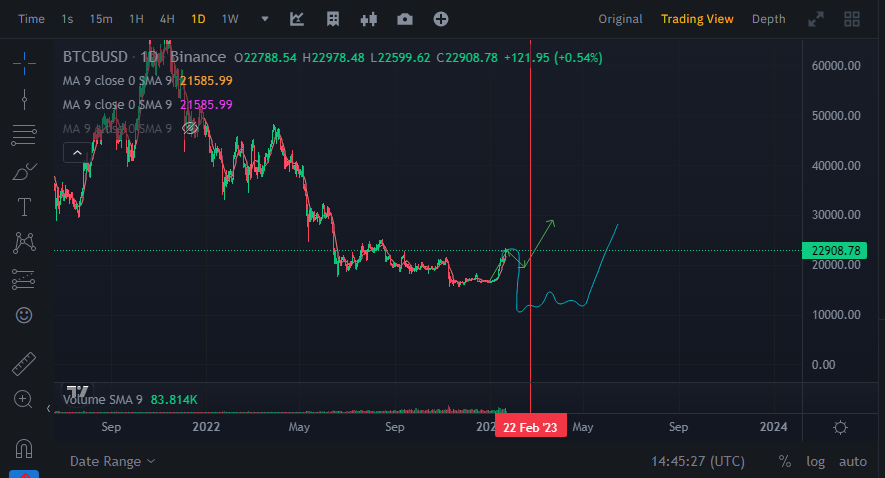Select the brush drawing tool
This screenshot has width=885, height=478.
point(24,172)
